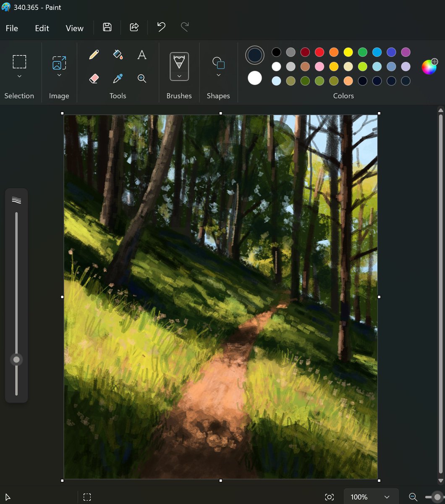Click the bottom right canvas resize handle
This screenshot has height=504, width=445.
click(x=379, y=480)
